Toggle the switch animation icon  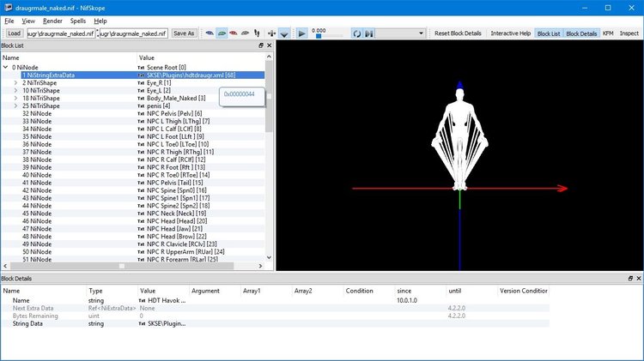(369, 33)
